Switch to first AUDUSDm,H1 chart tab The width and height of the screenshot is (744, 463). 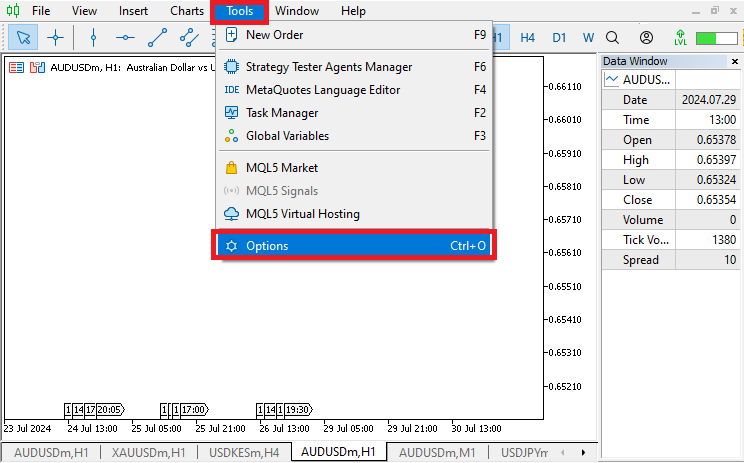coord(51,453)
